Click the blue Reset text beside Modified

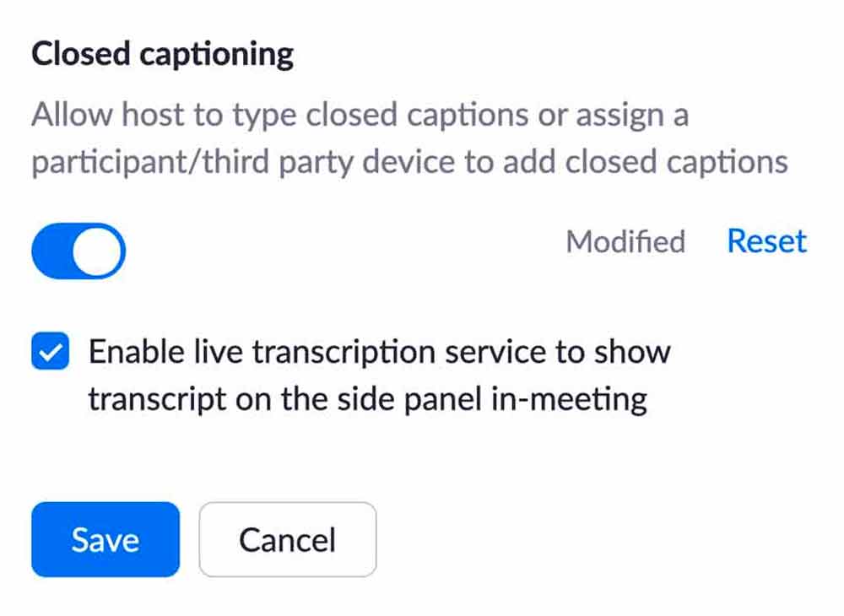click(x=766, y=242)
